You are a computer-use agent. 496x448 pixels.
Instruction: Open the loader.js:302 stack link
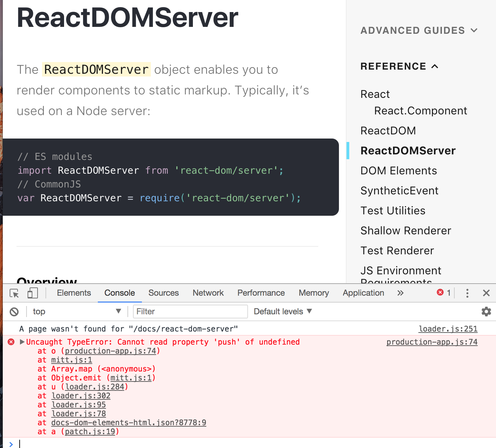click(81, 396)
